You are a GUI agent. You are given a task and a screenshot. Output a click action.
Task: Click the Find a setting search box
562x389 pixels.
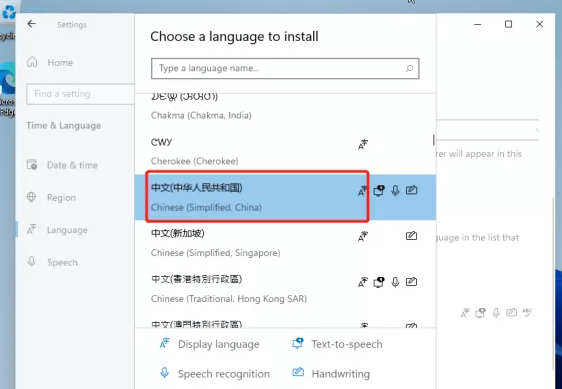tap(80, 94)
